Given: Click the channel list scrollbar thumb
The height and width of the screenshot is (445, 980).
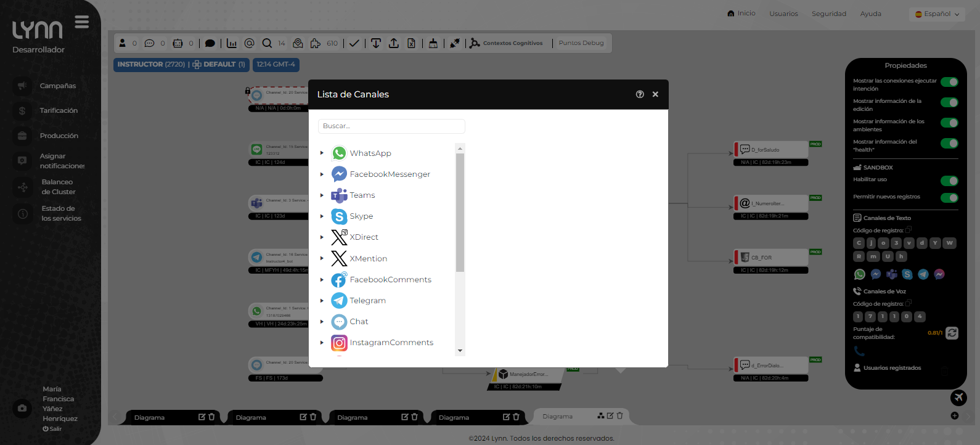Looking at the screenshot, I should coord(460,213).
